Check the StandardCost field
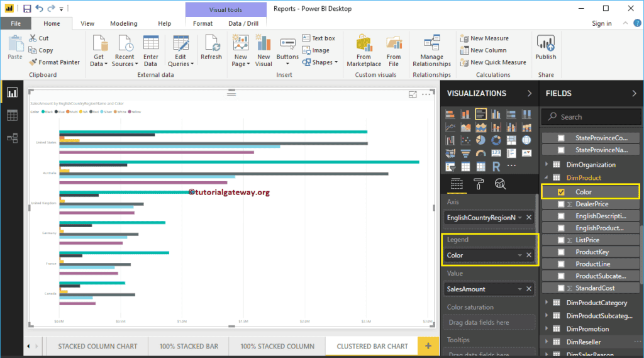The width and height of the screenshot is (644, 358). click(561, 288)
